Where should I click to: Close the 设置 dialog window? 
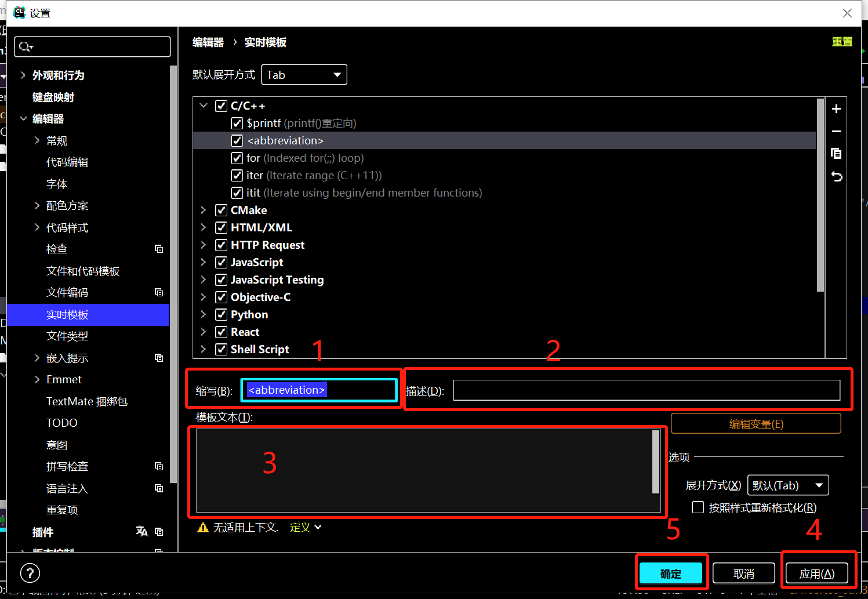tap(848, 13)
